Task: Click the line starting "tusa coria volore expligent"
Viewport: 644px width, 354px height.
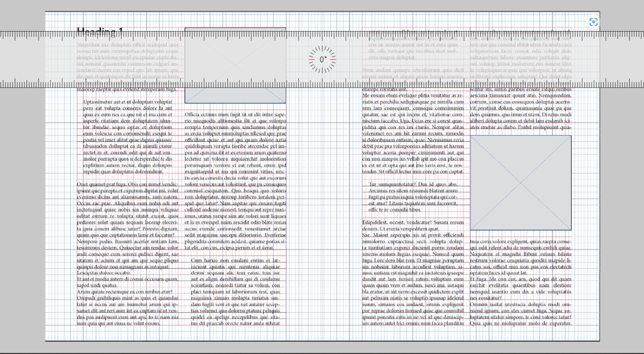Action: (520, 241)
